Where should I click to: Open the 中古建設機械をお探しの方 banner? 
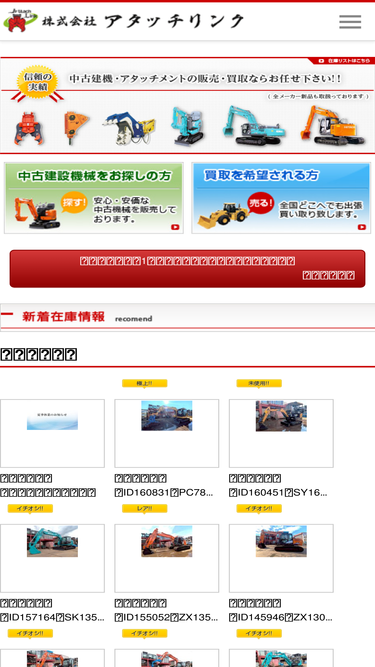(94, 198)
